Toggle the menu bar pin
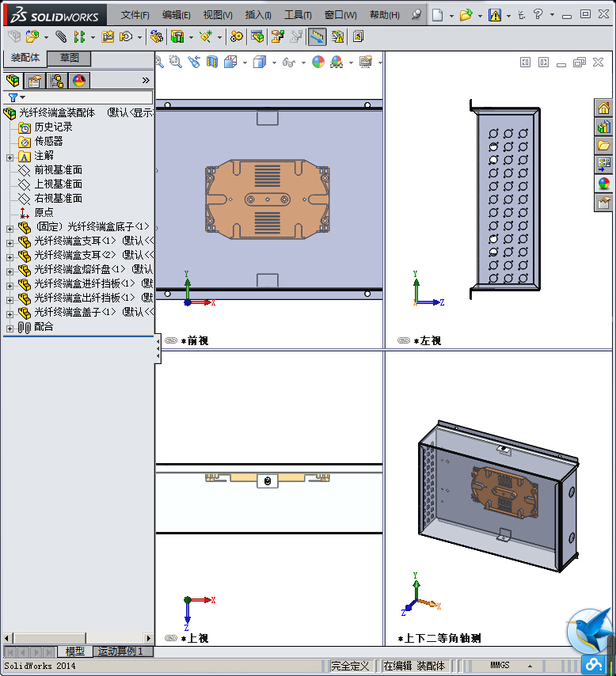The height and width of the screenshot is (676, 616). click(416, 15)
